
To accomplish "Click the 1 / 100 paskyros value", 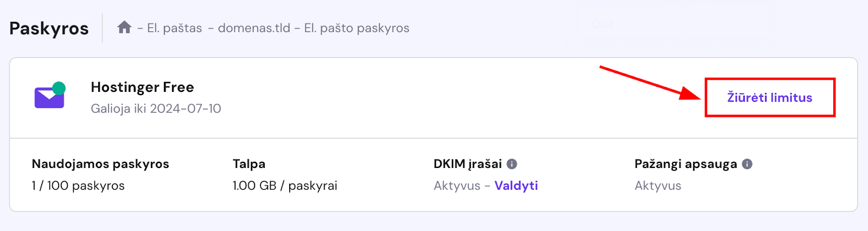I will tap(78, 185).
